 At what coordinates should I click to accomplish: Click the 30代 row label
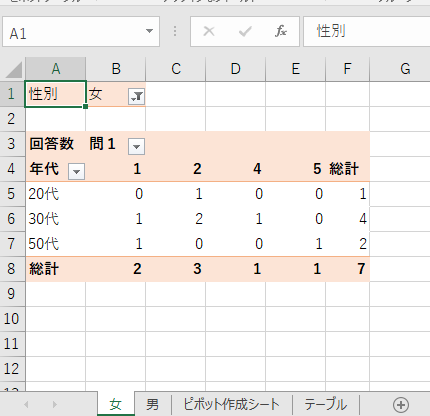coord(44,219)
